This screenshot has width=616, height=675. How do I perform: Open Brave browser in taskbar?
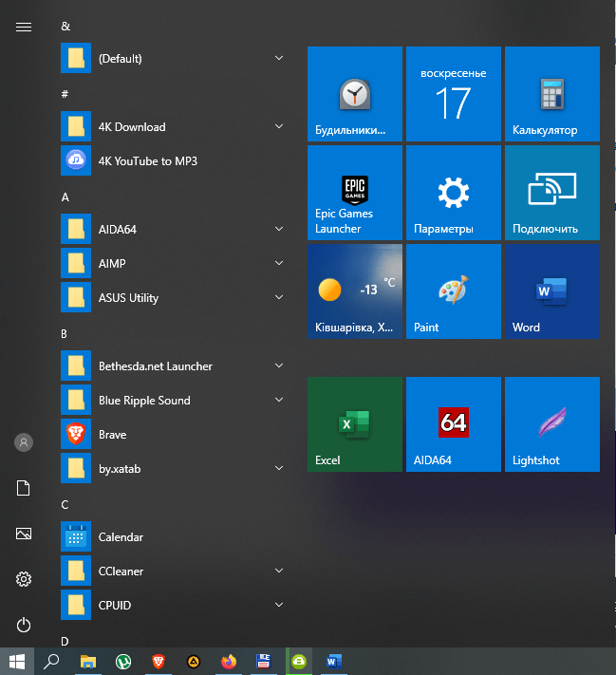coord(159,661)
